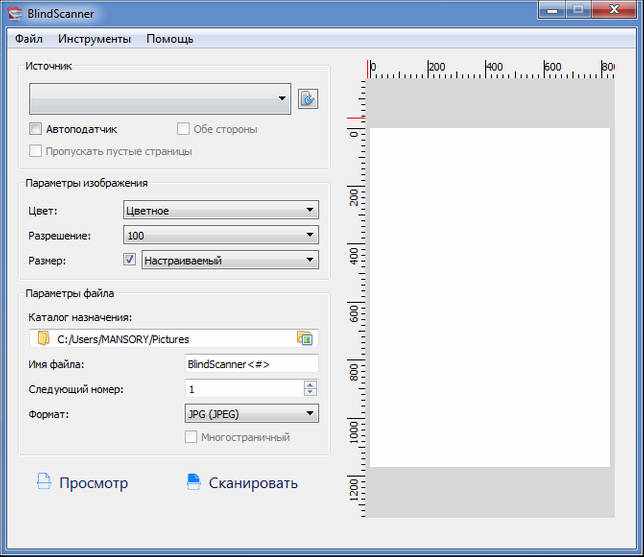This screenshot has width=644, height=557.
Task: Click the Сканировать scan button
Action: click(242, 483)
